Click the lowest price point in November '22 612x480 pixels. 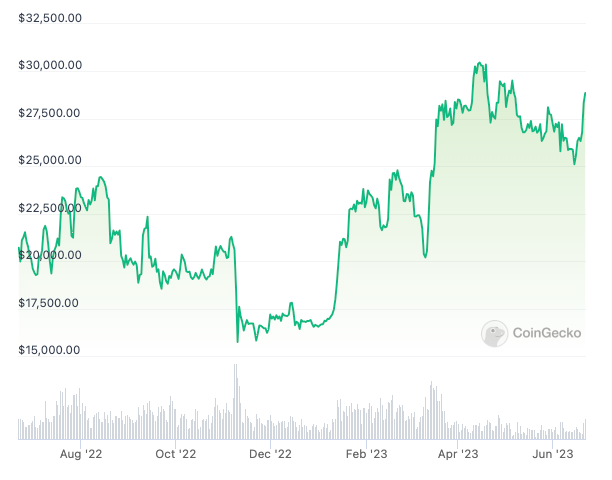click(x=237, y=342)
